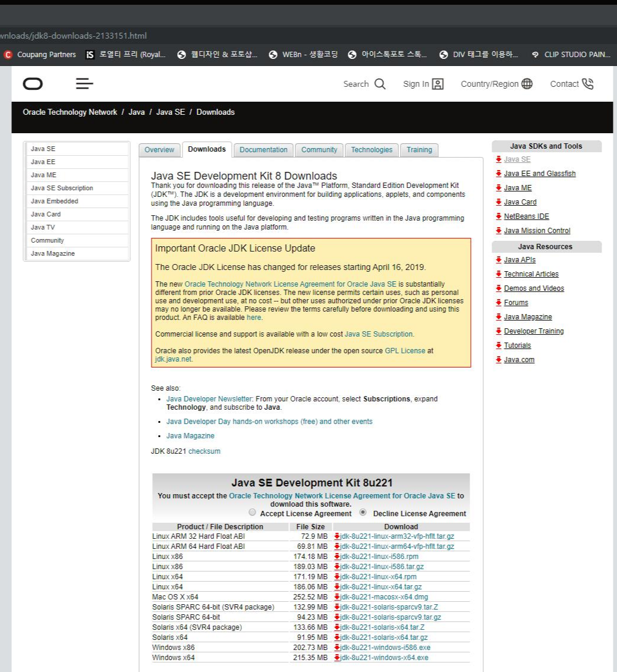Open Technical Articles resource link
This screenshot has width=617, height=672.
point(531,274)
